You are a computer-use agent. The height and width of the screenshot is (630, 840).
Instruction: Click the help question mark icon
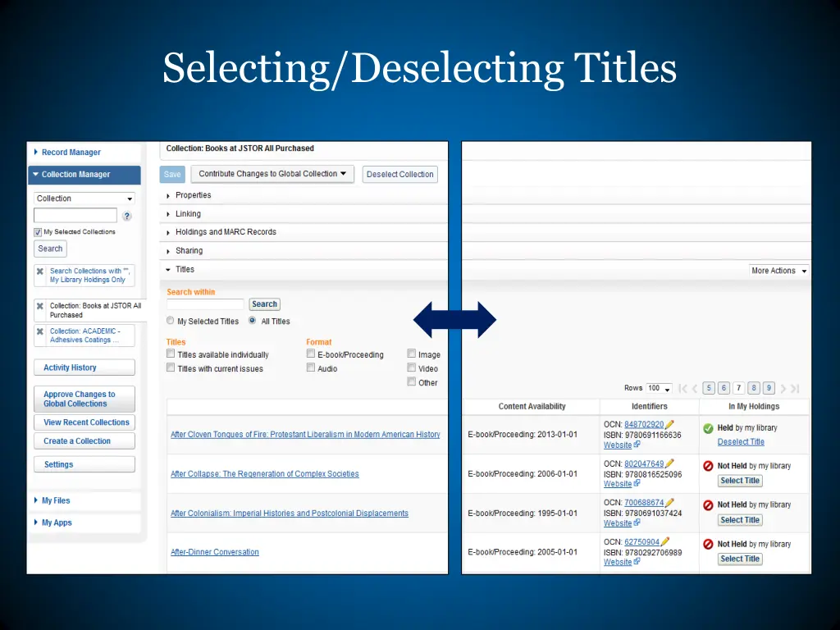pos(127,217)
